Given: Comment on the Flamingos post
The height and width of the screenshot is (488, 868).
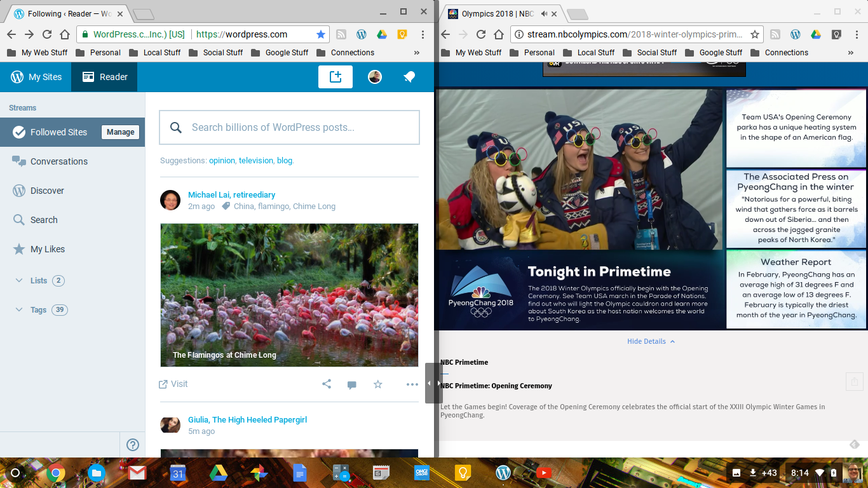Looking at the screenshot, I should tap(351, 384).
